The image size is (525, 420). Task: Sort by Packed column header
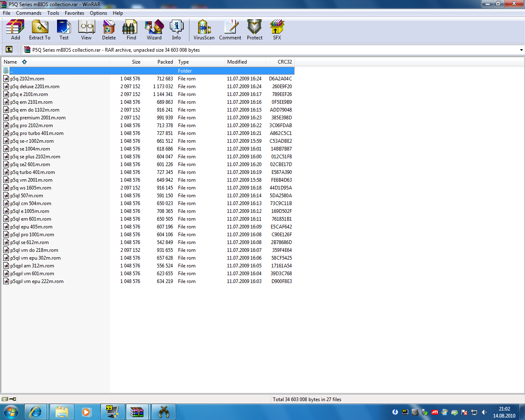(159, 62)
